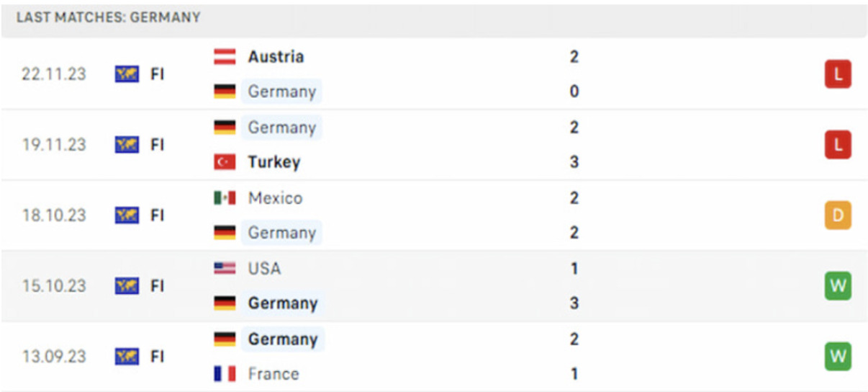Open the USA team link
The width and height of the screenshot is (868, 392).
point(264,269)
